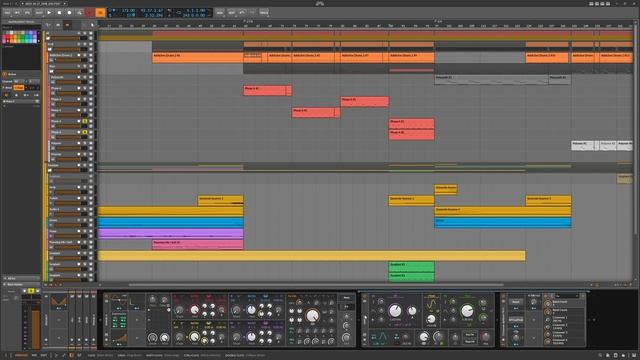Select the pink clip below the purple clip

click(198, 244)
